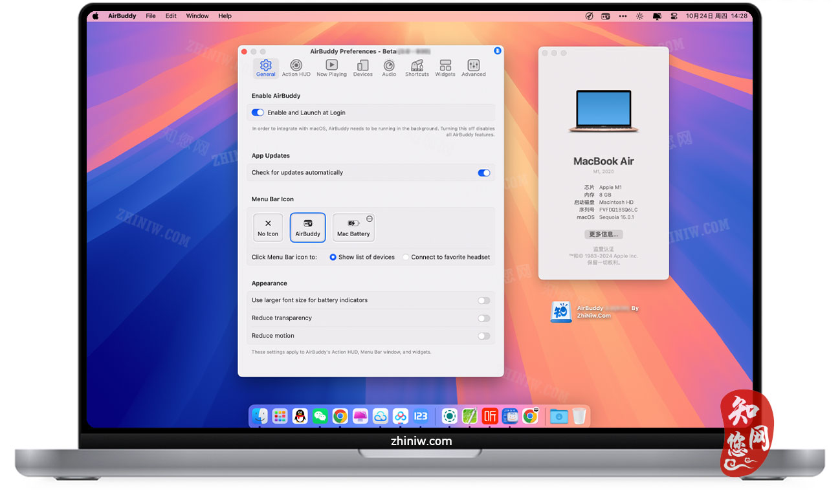
Task: Choose the Mac Battery menu bar icon
Action: pos(353,228)
